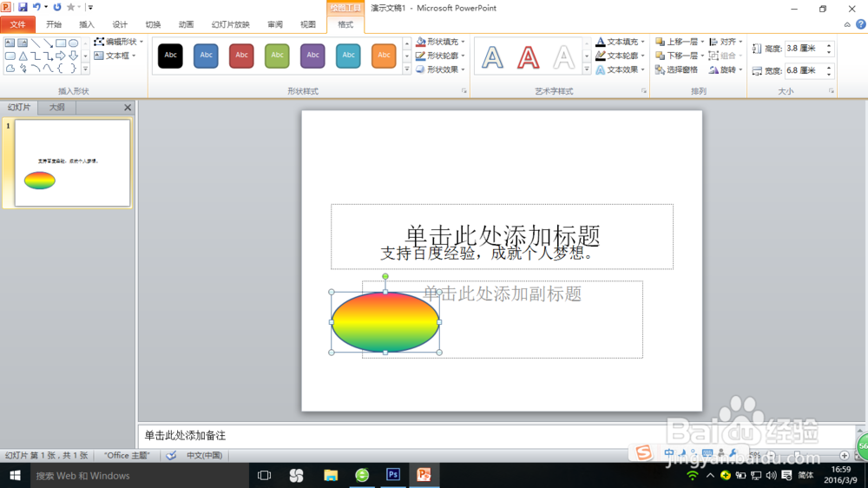The image size is (868, 488).
Task: Expand the shapes gallery More button
Action: pyautogui.click(x=85, y=69)
